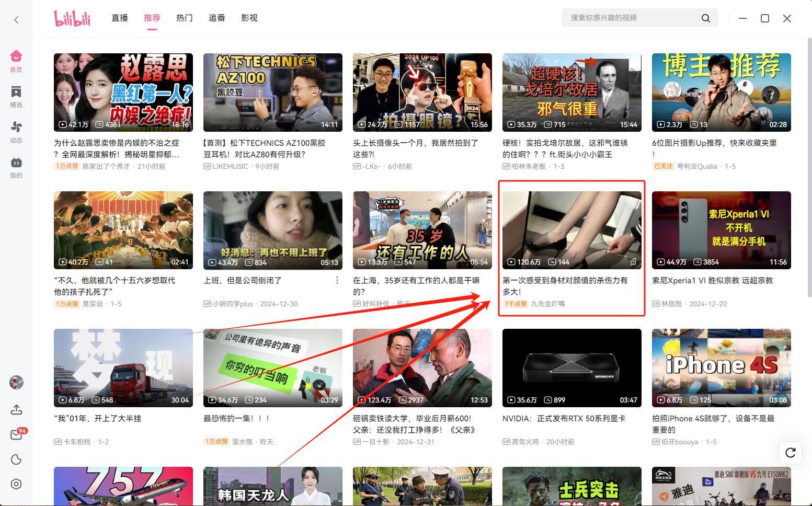
Task: Open the 索尼Xperia1 VI thumbnail
Action: click(722, 231)
